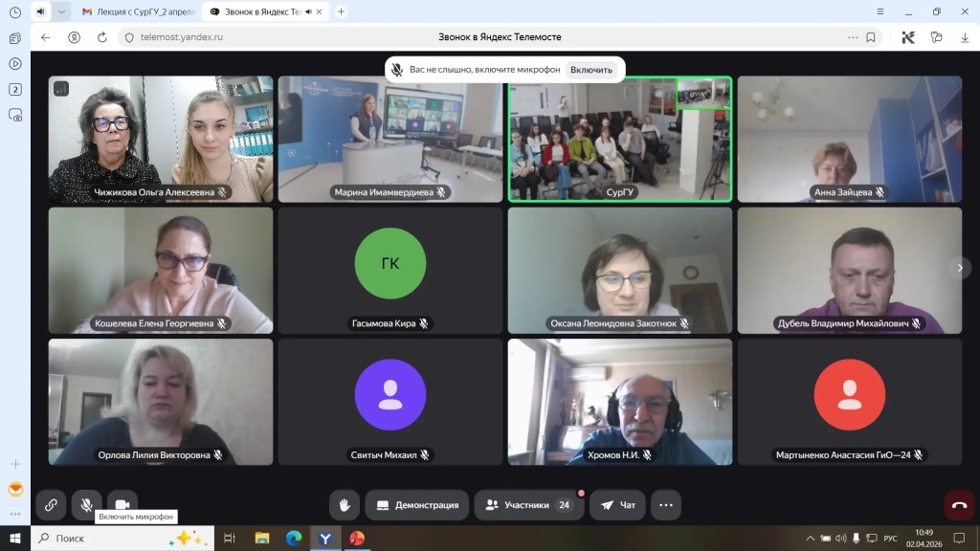The width and height of the screenshot is (980, 551).
Task: Expand the tab list dropdown chevron
Action: click(62, 11)
